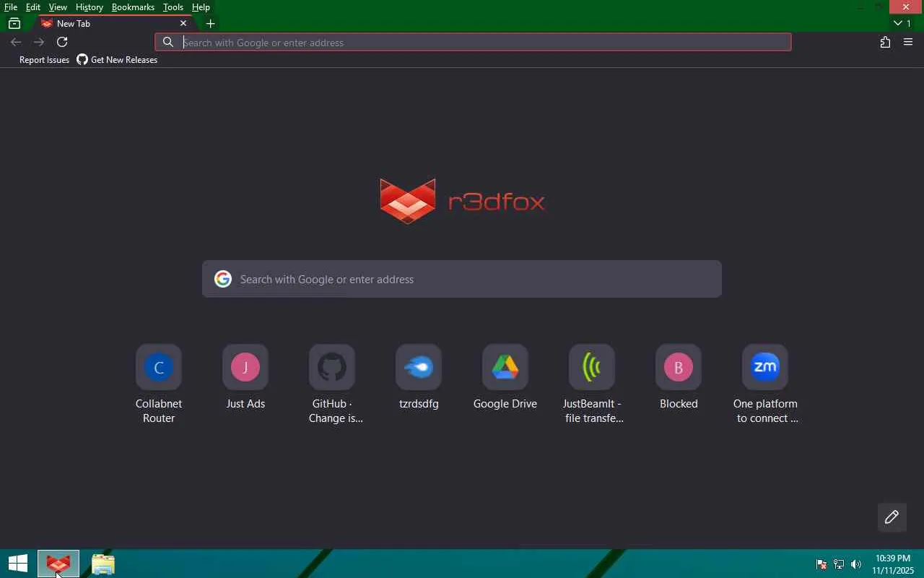Open the Windows Start menu
This screenshot has width=924, height=578.
coord(18,564)
